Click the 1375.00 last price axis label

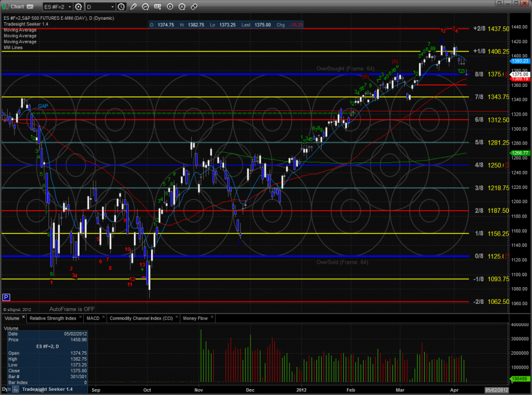[x=518, y=74]
